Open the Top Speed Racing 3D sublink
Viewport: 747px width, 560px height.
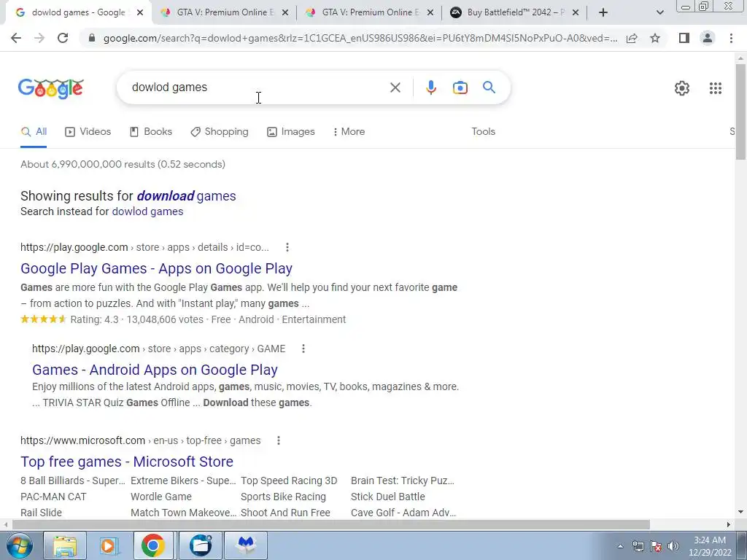tap(289, 481)
